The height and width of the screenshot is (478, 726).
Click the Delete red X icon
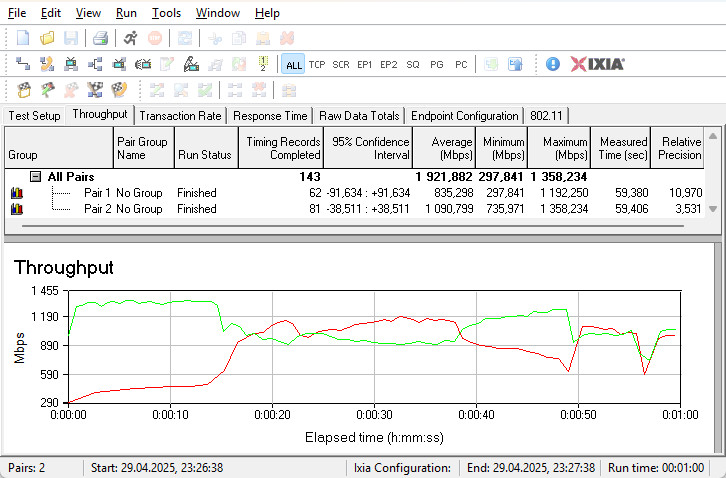(x=287, y=38)
